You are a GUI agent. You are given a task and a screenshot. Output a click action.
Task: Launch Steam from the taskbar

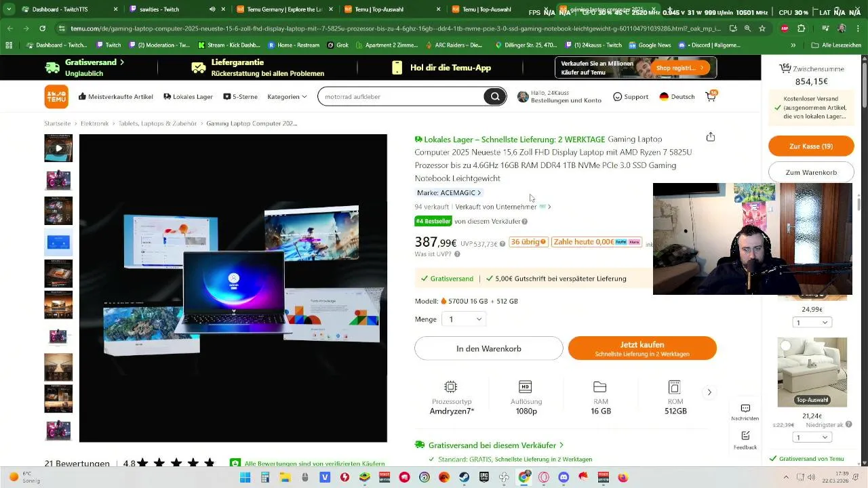(464, 477)
